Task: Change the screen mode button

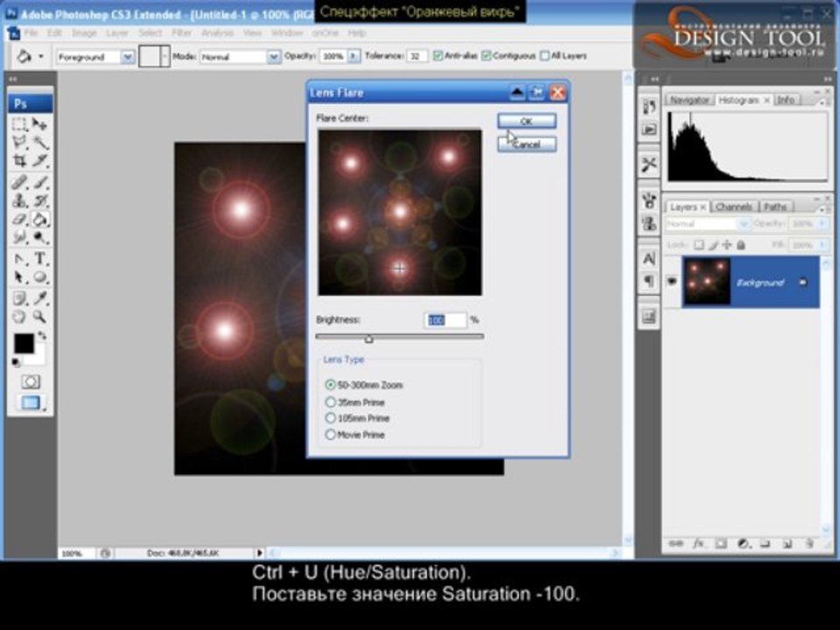Action: [31, 402]
